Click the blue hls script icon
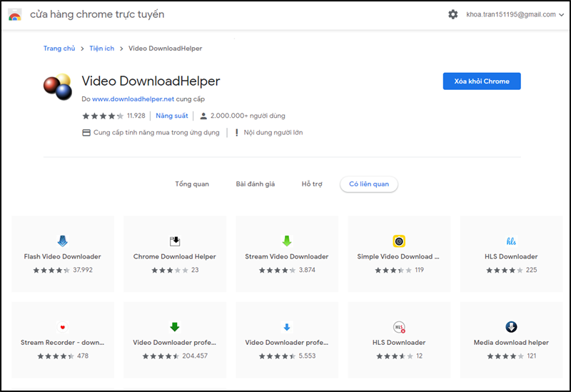 511,241
